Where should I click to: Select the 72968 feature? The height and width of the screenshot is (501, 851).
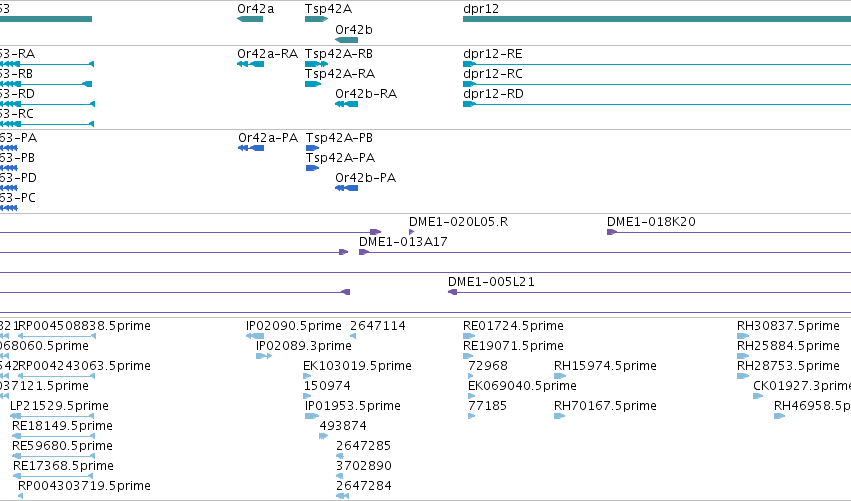coord(471,376)
